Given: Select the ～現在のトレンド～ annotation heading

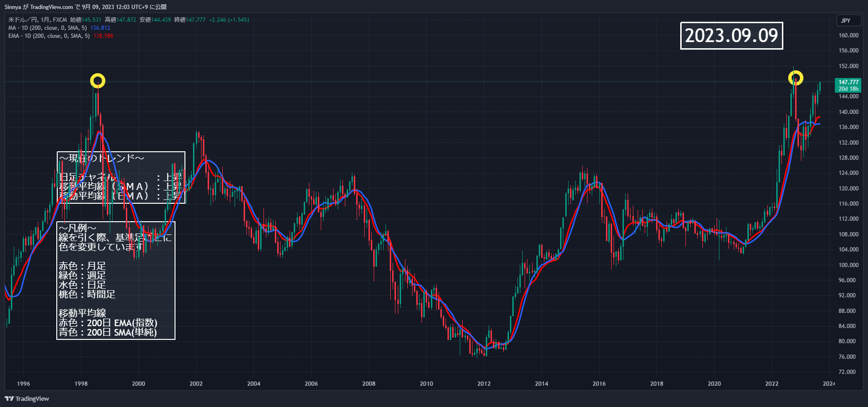Looking at the screenshot, I should click(x=101, y=158).
